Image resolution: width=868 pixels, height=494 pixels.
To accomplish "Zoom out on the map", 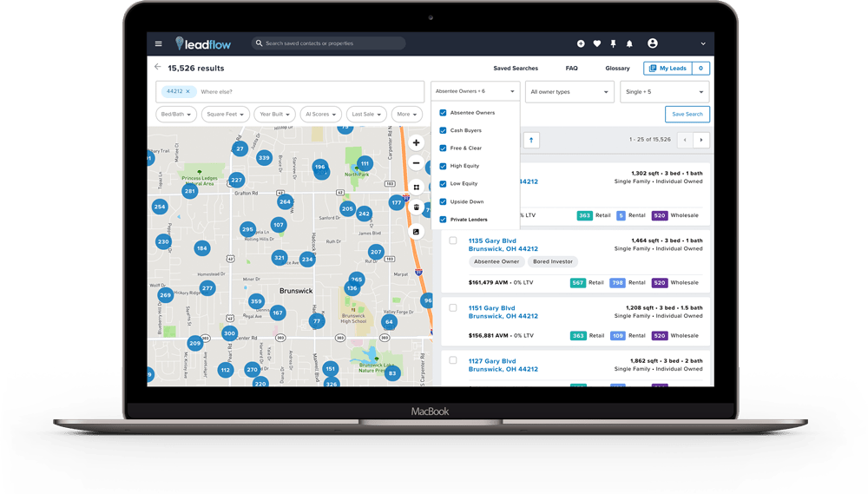I will [x=417, y=163].
